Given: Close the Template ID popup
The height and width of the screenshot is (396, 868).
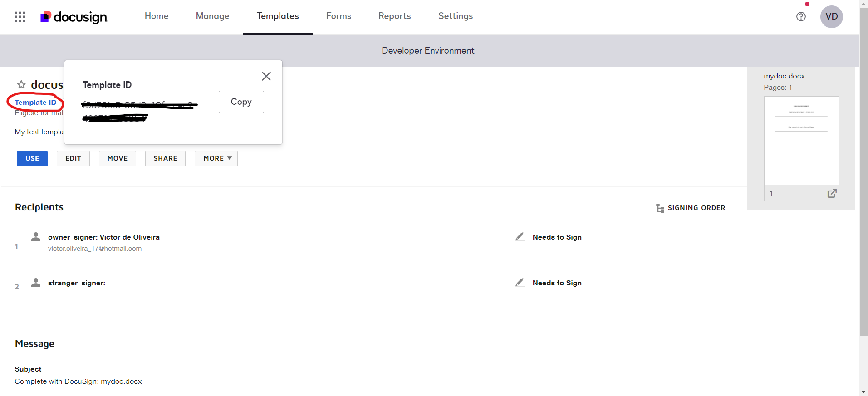Looking at the screenshot, I should click(x=266, y=76).
